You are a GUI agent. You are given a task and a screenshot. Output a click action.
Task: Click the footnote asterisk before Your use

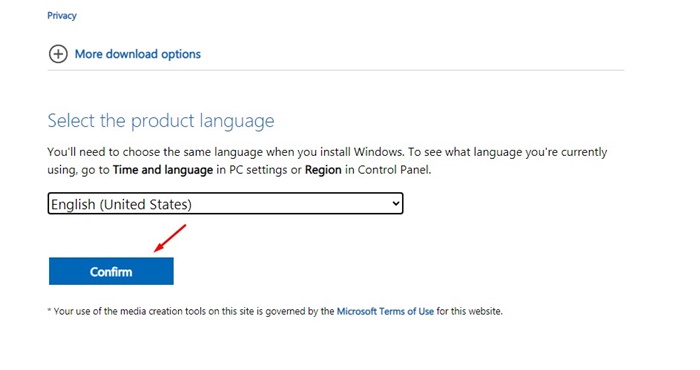pos(49,310)
